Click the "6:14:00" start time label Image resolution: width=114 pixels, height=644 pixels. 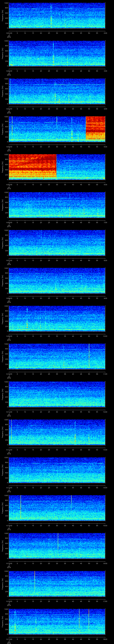(9, 525)
